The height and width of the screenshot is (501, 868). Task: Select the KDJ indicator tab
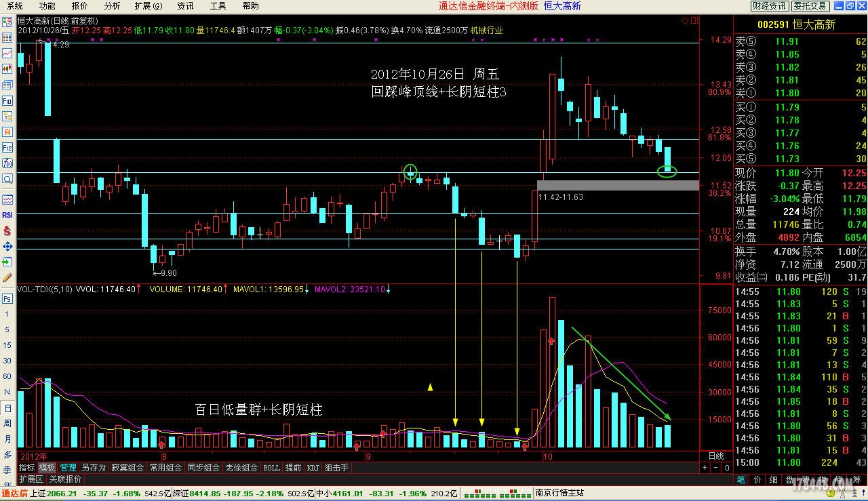[x=313, y=468]
